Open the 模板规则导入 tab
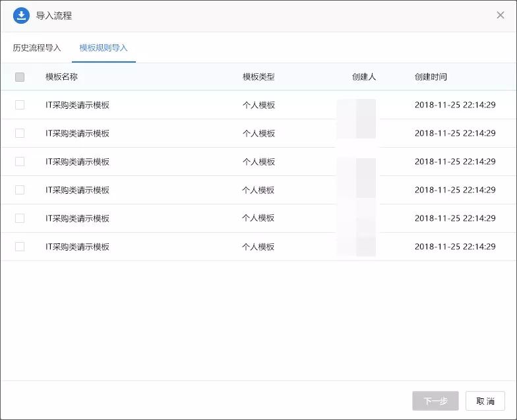This screenshot has width=517, height=420. click(104, 47)
